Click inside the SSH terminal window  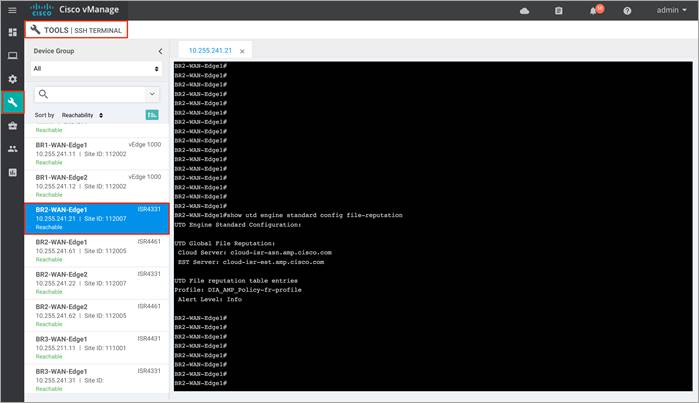pyautogui.click(x=433, y=226)
